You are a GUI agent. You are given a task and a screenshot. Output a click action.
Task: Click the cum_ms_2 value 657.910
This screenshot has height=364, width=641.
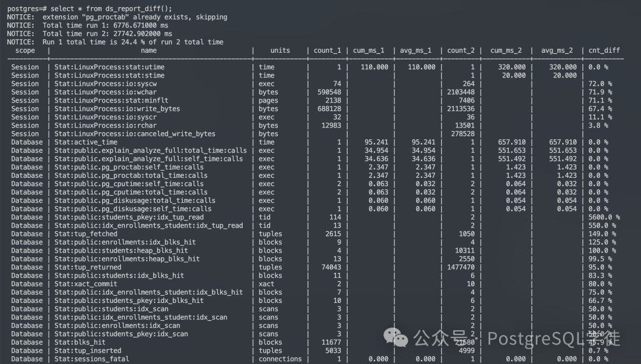(512, 142)
